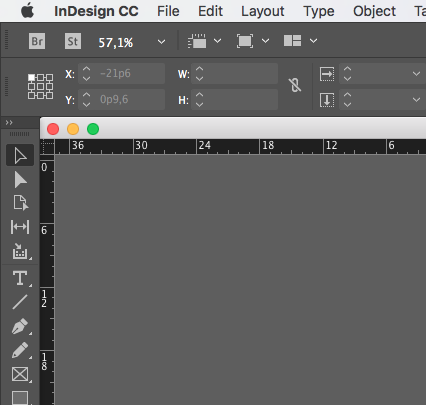426x405 pixels.
Task: Choose the Page tool
Action: 20,203
